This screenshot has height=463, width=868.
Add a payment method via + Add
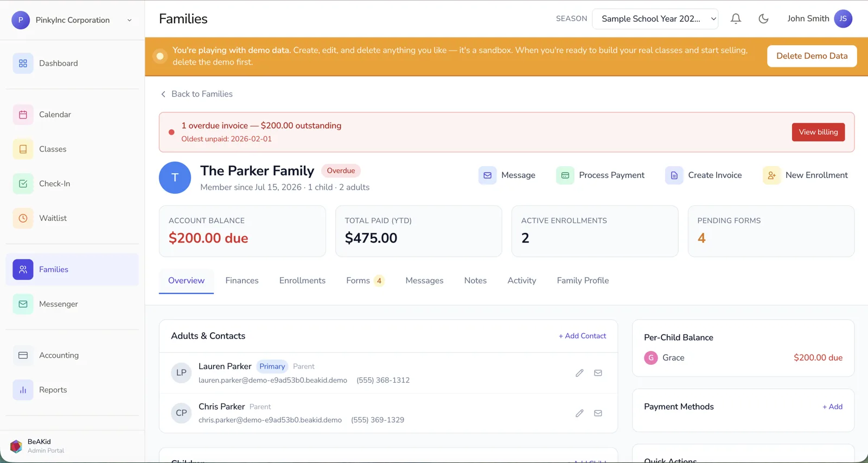(832, 407)
